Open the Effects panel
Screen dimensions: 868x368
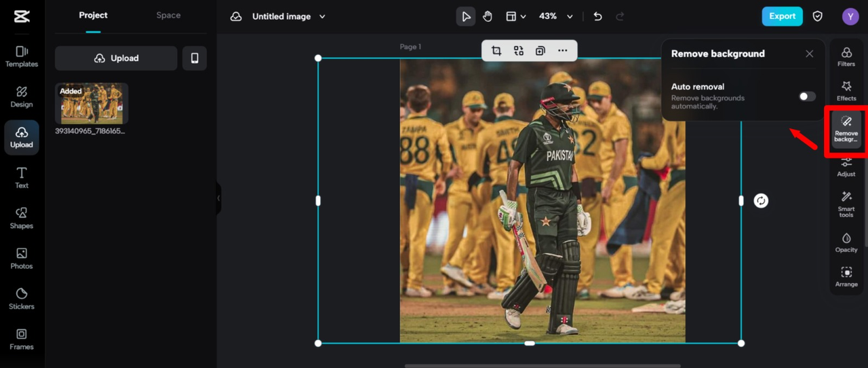click(x=846, y=91)
